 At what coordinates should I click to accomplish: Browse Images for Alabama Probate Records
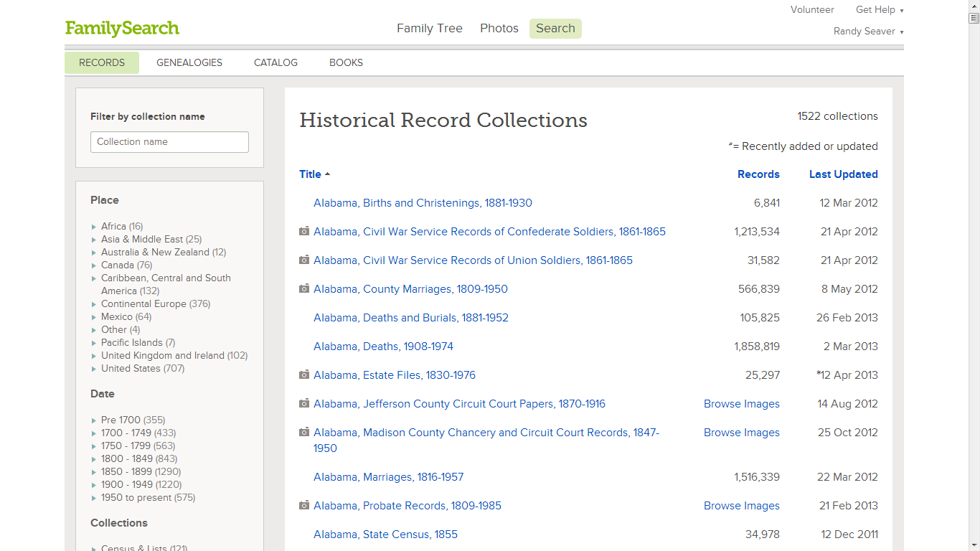tap(742, 505)
